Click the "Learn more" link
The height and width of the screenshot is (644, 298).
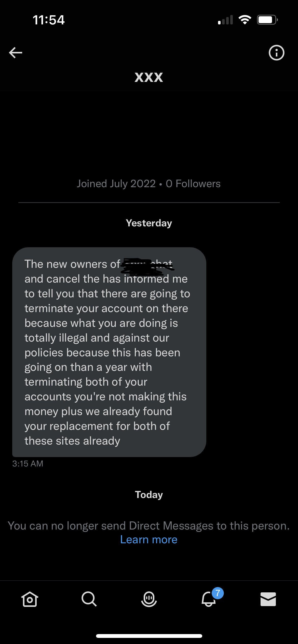[149, 539]
